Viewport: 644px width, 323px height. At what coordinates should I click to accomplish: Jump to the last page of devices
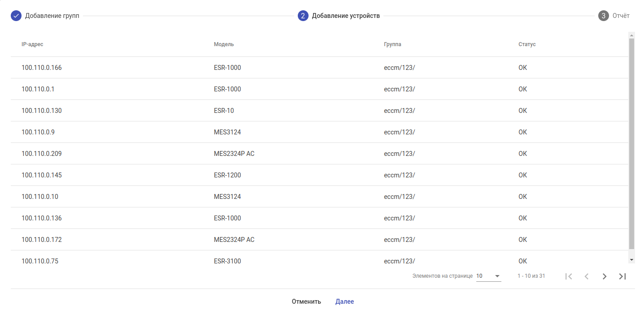622,276
